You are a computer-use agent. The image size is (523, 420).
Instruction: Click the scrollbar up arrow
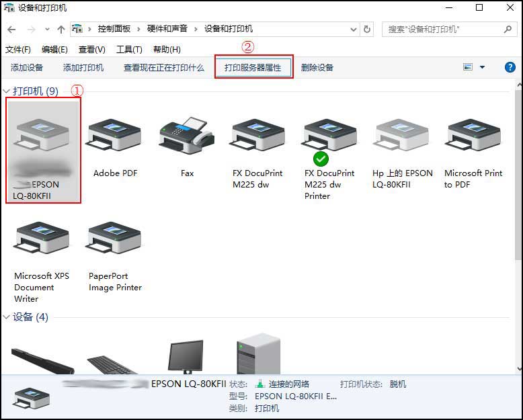[519, 85]
